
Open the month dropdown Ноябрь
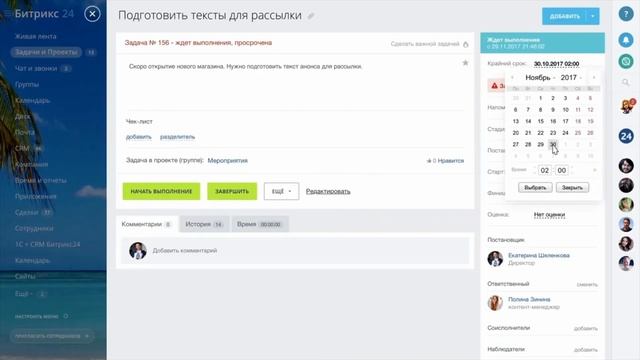point(540,78)
